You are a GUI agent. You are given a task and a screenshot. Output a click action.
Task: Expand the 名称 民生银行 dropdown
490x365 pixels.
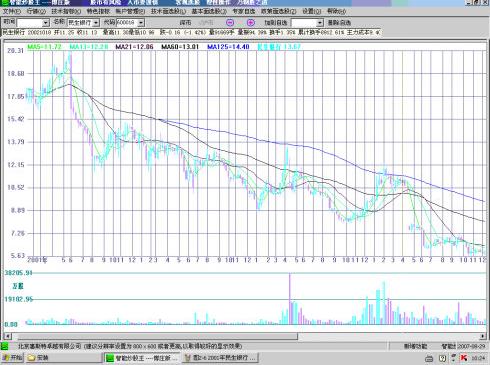96,23
